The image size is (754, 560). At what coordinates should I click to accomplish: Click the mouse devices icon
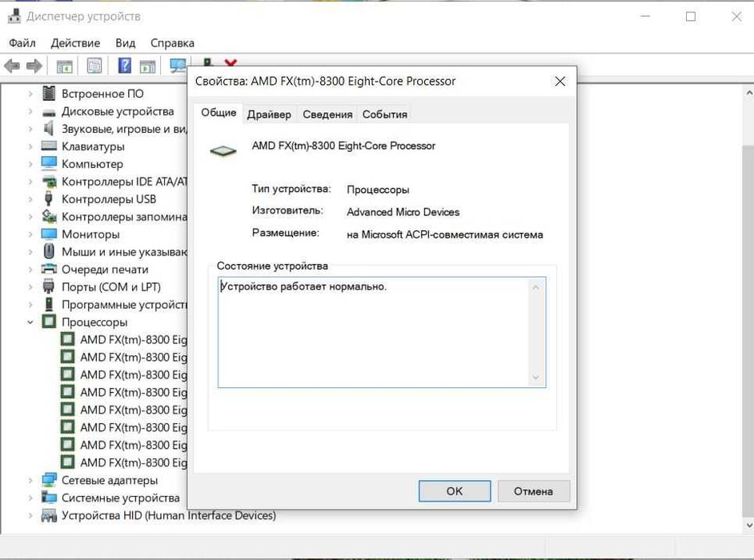tap(49, 251)
